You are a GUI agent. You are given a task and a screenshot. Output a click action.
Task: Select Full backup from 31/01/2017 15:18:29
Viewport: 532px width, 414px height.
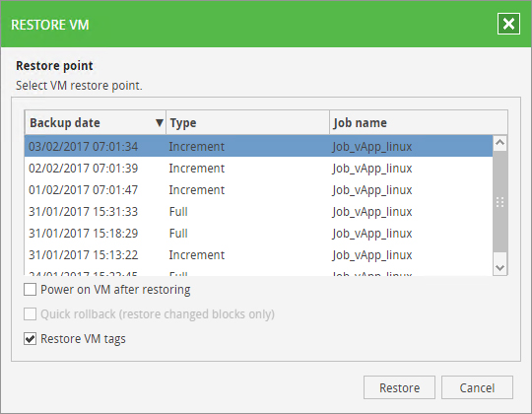(258, 234)
